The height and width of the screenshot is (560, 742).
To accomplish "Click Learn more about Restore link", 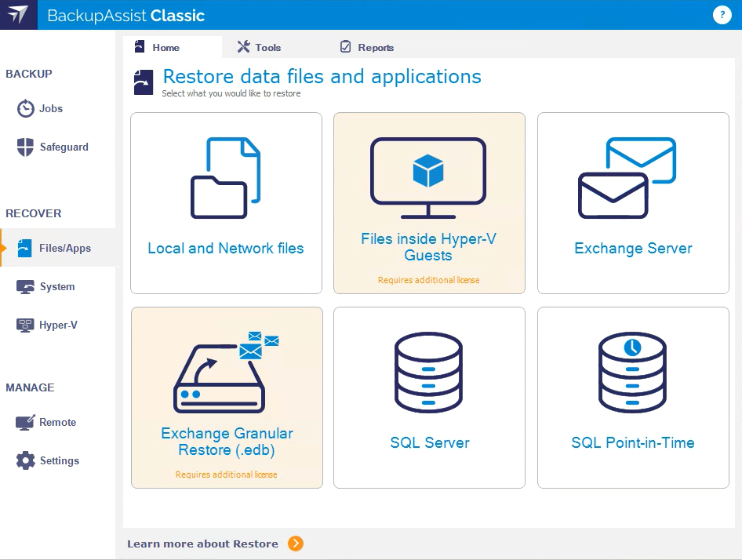I will click(x=202, y=544).
